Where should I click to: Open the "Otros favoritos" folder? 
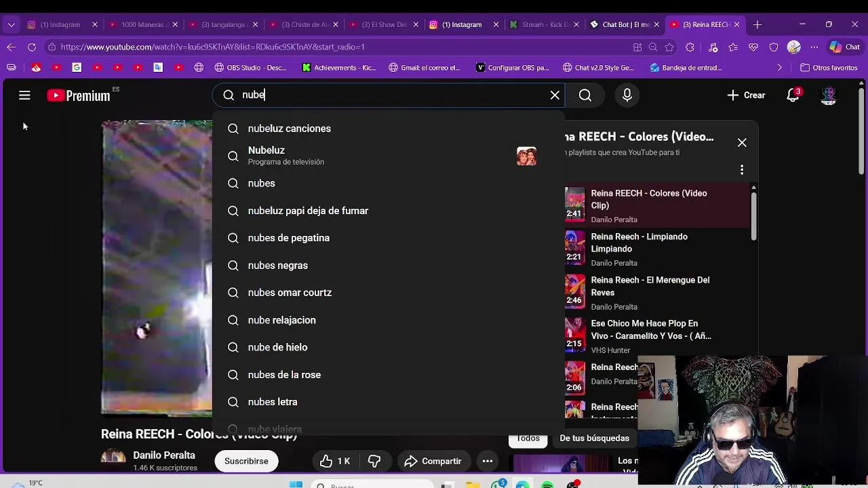coord(829,68)
